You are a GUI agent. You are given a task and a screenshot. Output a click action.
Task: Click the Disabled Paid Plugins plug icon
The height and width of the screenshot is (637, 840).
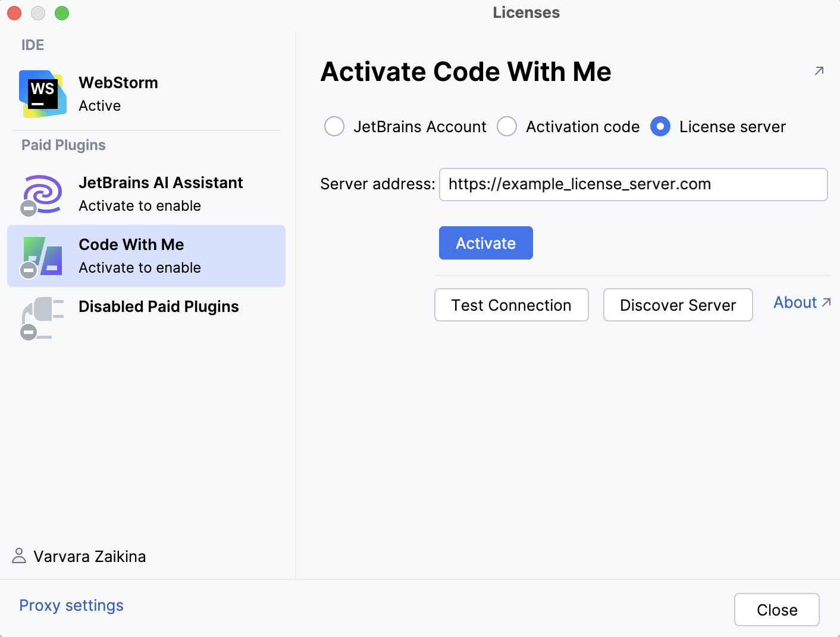pos(42,317)
